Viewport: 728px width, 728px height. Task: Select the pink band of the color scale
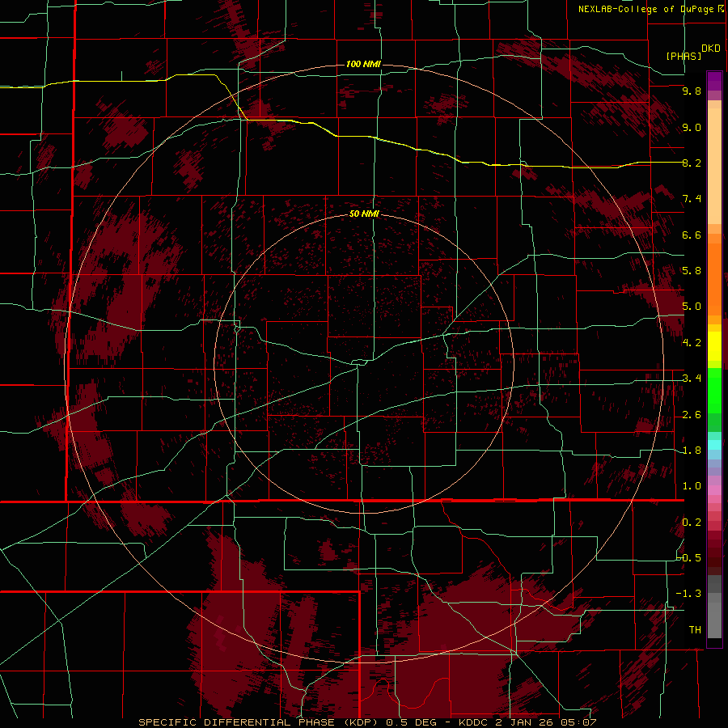pos(714,490)
